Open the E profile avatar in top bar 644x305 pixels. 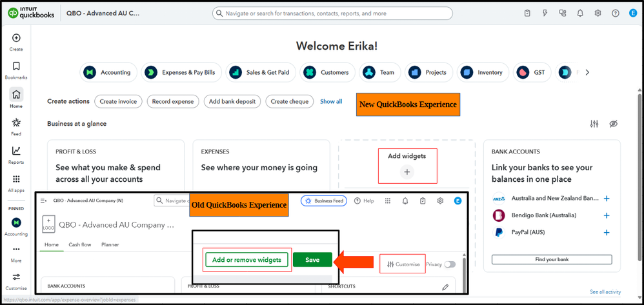[x=633, y=13]
